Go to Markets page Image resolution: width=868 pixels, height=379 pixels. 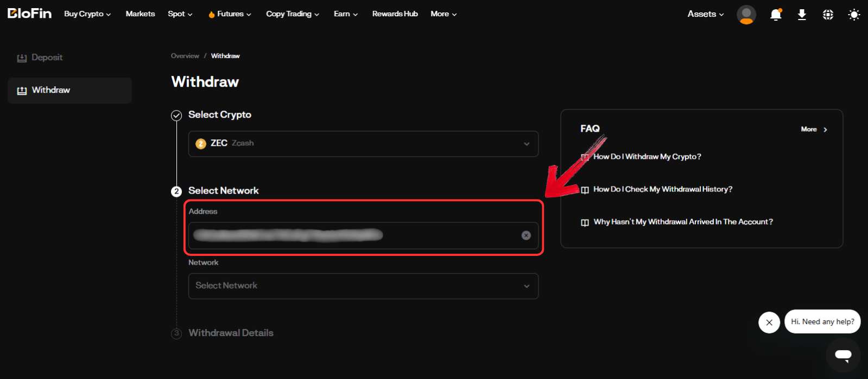point(140,14)
